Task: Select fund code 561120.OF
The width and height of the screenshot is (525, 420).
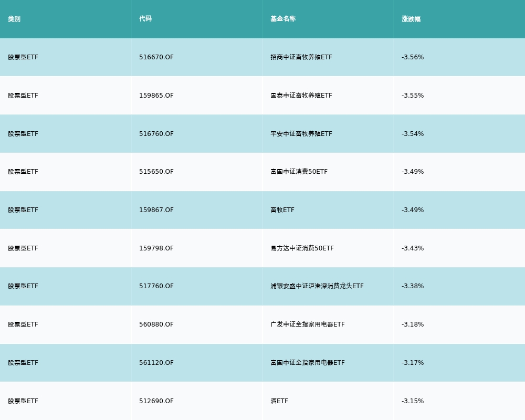Action: tap(156, 363)
